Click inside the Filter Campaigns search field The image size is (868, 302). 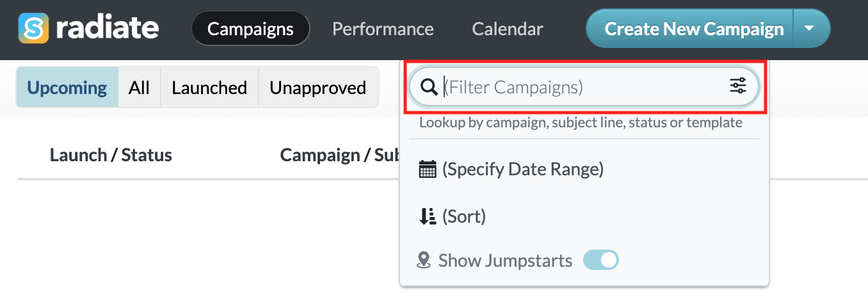[584, 86]
